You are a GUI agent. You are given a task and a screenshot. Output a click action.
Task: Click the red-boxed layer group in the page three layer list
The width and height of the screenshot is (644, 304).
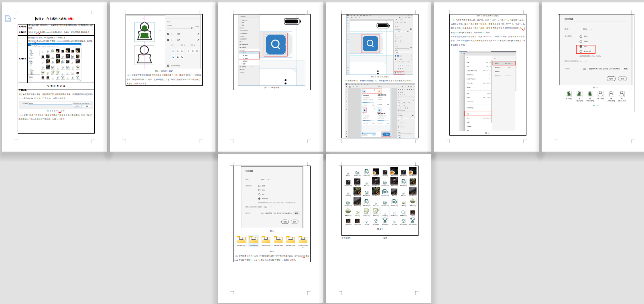(x=249, y=55)
